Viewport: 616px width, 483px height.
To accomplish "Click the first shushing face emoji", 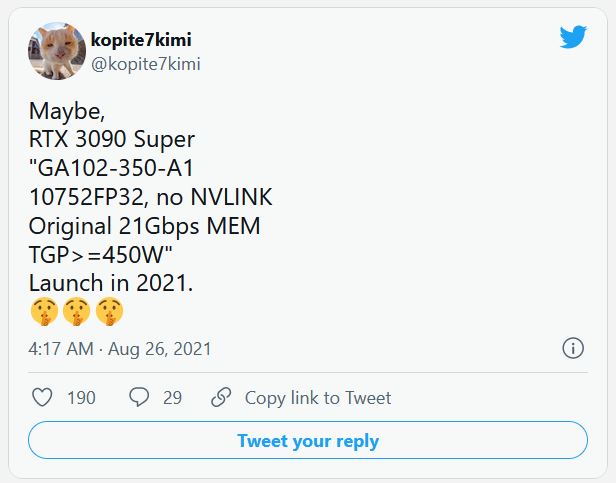I will (x=44, y=312).
